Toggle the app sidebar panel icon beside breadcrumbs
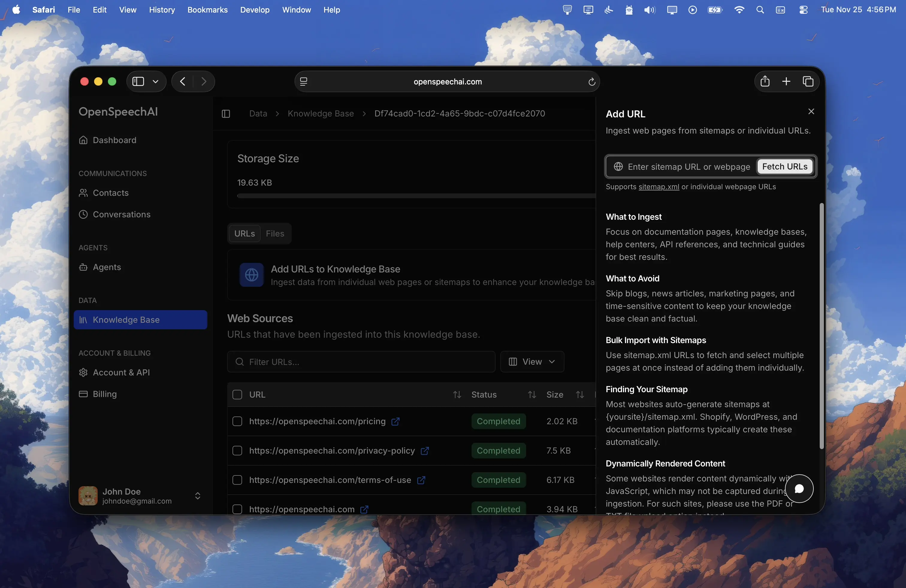Image resolution: width=906 pixels, height=588 pixels. pyautogui.click(x=226, y=114)
